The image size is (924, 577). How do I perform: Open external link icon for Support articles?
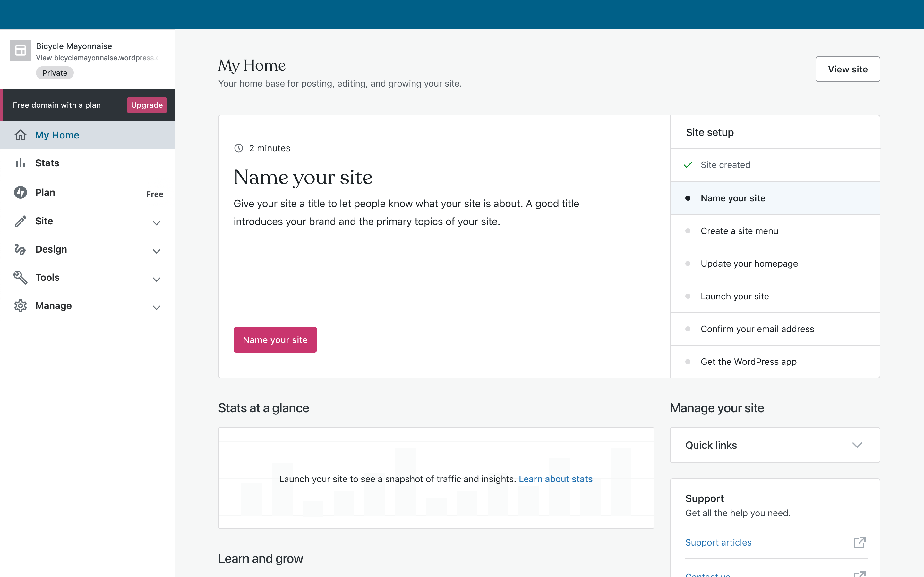pos(859,542)
